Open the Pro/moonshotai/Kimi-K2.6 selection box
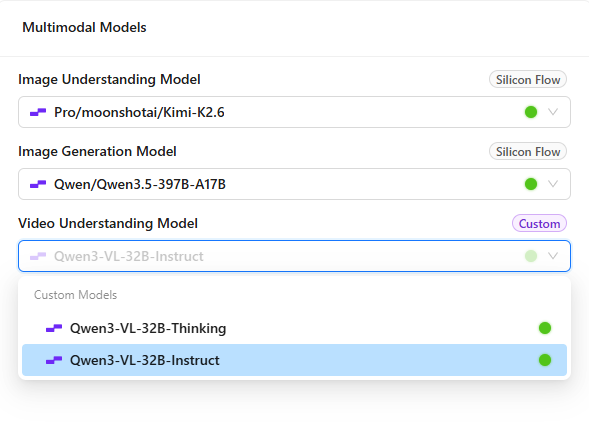 (294, 112)
